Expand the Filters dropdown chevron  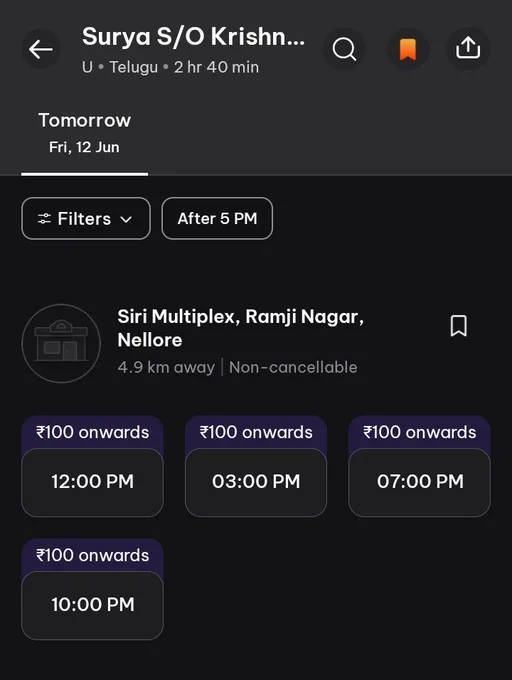click(126, 219)
